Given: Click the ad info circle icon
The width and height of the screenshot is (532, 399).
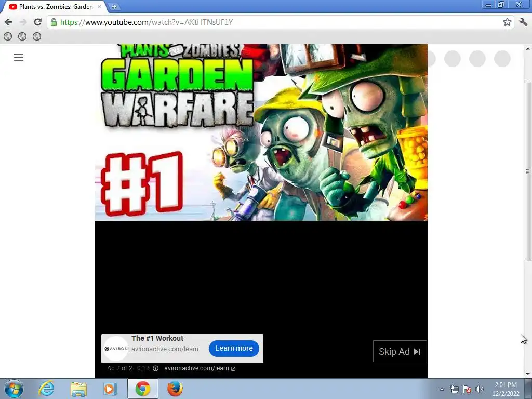Looking at the screenshot, I should click(155, 368).
